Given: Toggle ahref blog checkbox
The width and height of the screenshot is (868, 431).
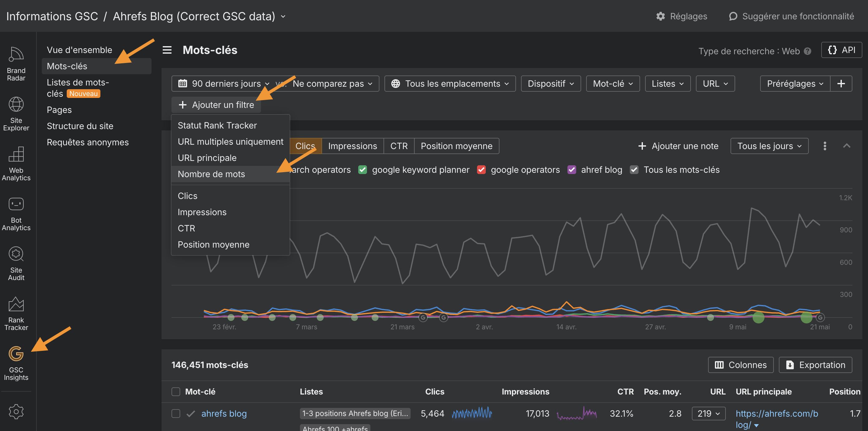Looking at the screenshot, I should [571, 170].
